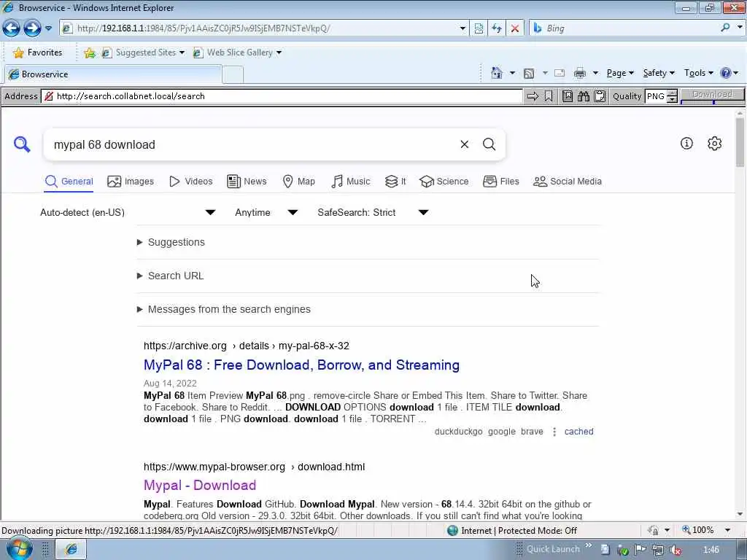Click the Browservice Address field
This screenshot has height=560, width=747.
282,96
